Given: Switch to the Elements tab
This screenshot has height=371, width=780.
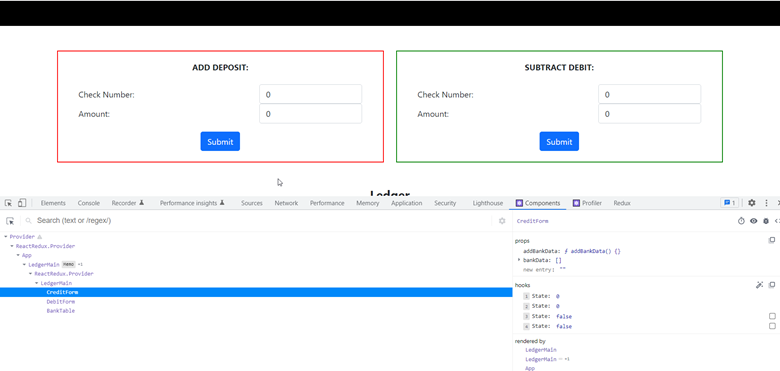Looking at the screenshot, I should pos(53,203).
